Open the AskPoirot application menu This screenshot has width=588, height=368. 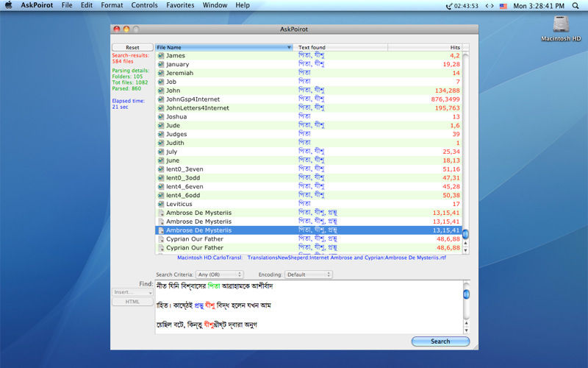click(37, 5)
